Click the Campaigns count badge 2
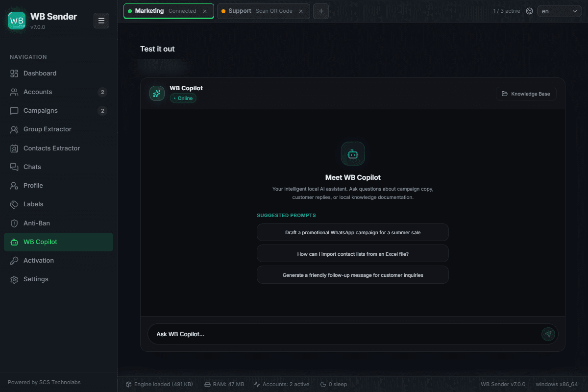The height and width of the screenshot is (392, 588). tap(102, 111)
